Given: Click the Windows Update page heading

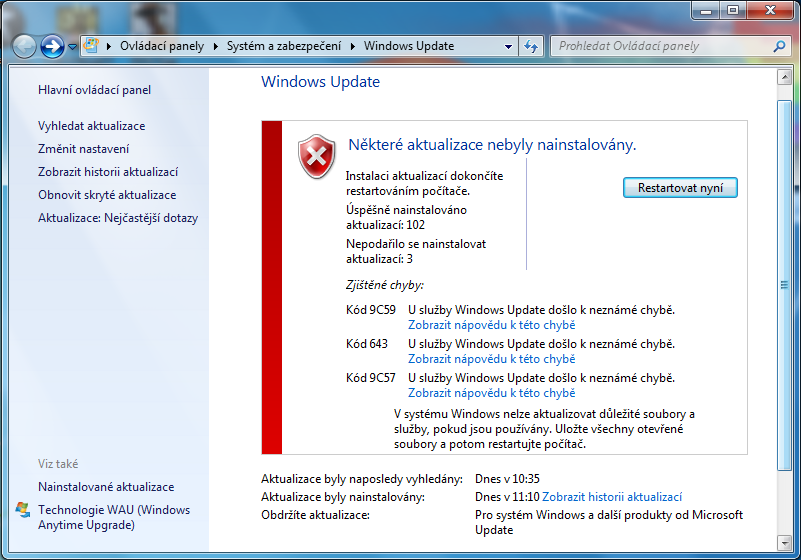Looking at the screenshot, I should click(x=320, y=82).
